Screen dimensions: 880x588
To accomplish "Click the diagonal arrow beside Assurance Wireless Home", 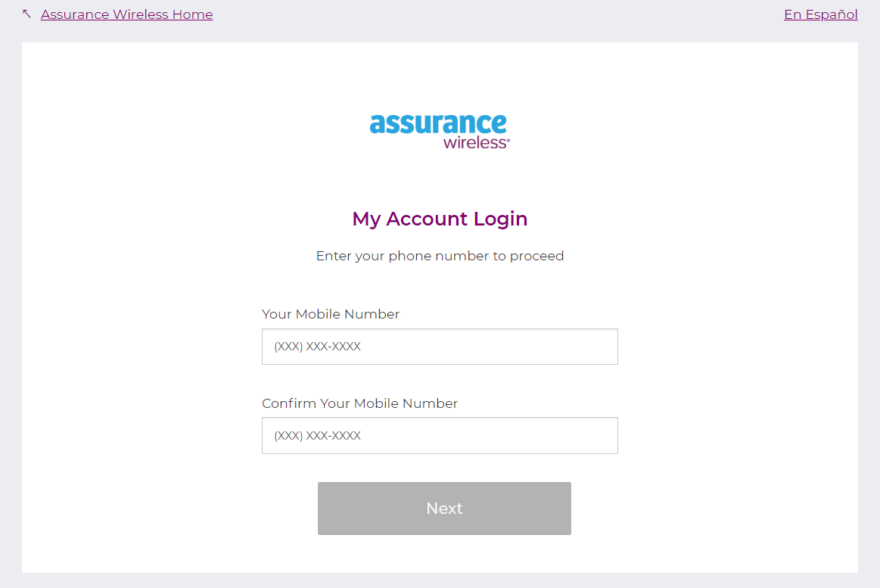I will pyautogui.click(x=26, y=12).
